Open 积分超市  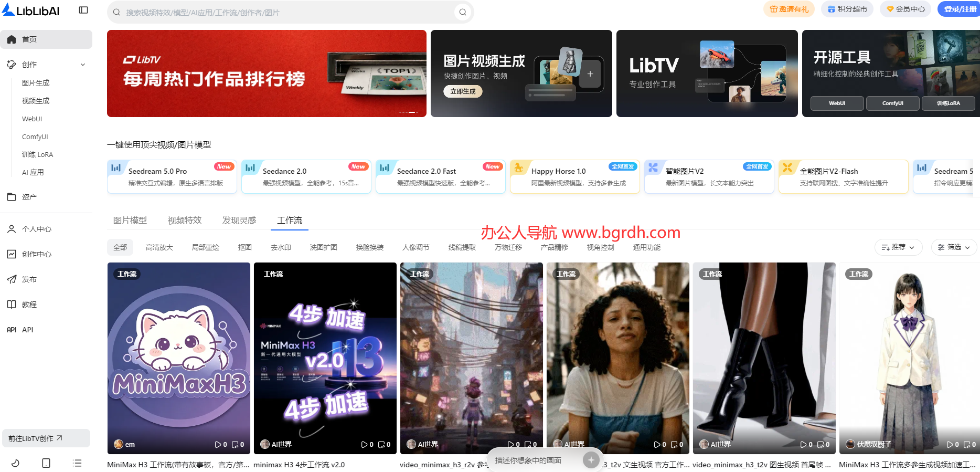(x=847, y=9)
